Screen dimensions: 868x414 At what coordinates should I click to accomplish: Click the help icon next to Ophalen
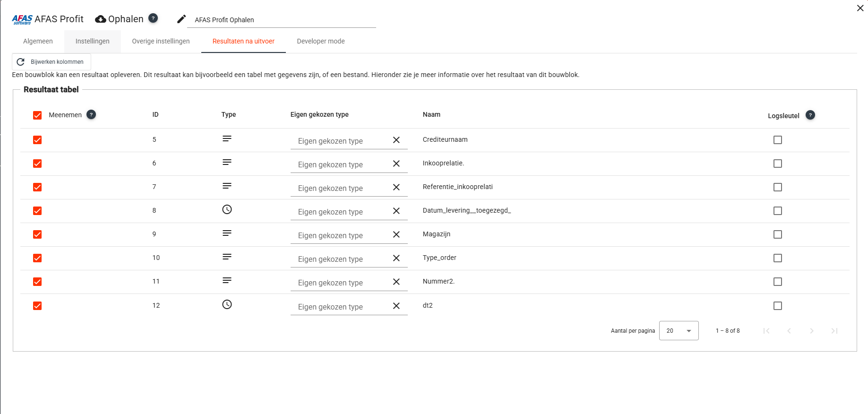(153, 18)
